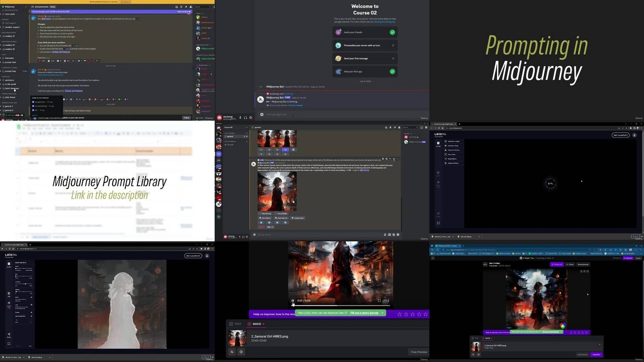Toggle the Add your first app checkmark
The image size is (644, 362).
392,71
